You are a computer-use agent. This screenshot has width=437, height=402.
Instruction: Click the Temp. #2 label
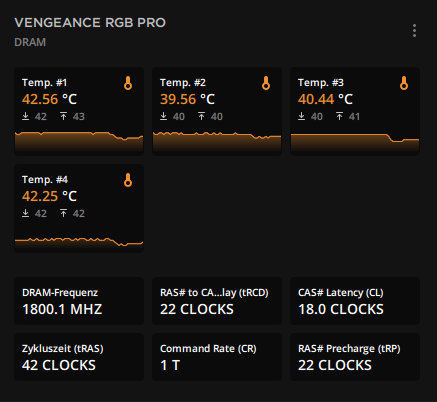pos(183,82)
